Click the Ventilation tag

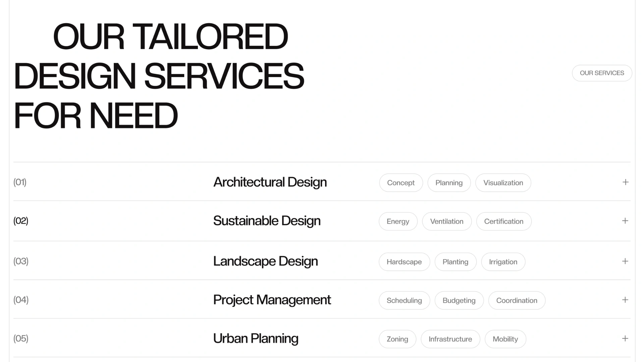[x=447, y=221]
